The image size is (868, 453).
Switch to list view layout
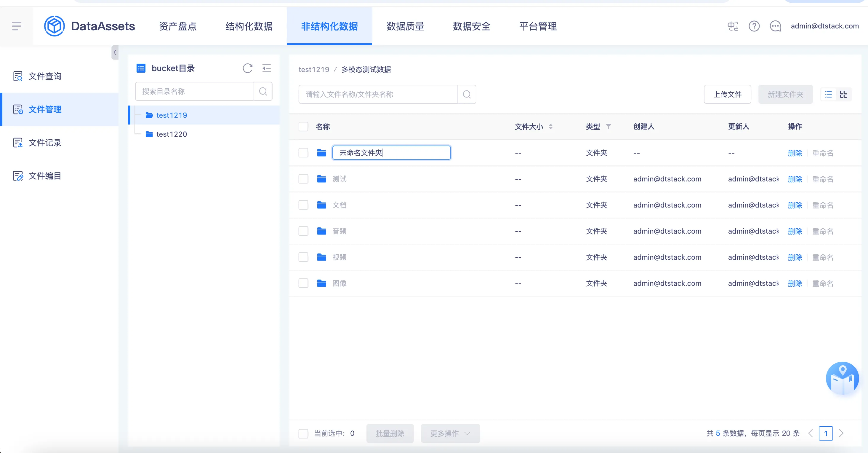[x=828, y=94]
